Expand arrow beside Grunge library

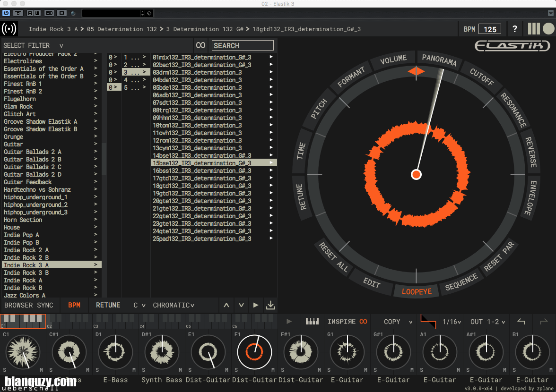click(96, 136)
